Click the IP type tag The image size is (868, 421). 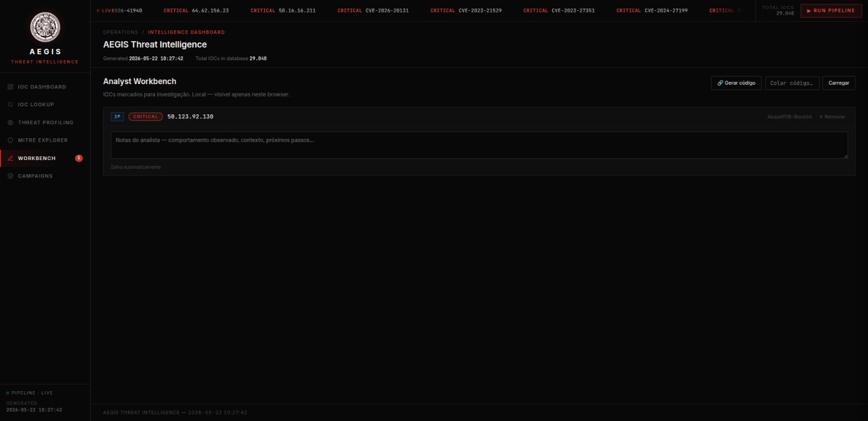click(117, 117)
